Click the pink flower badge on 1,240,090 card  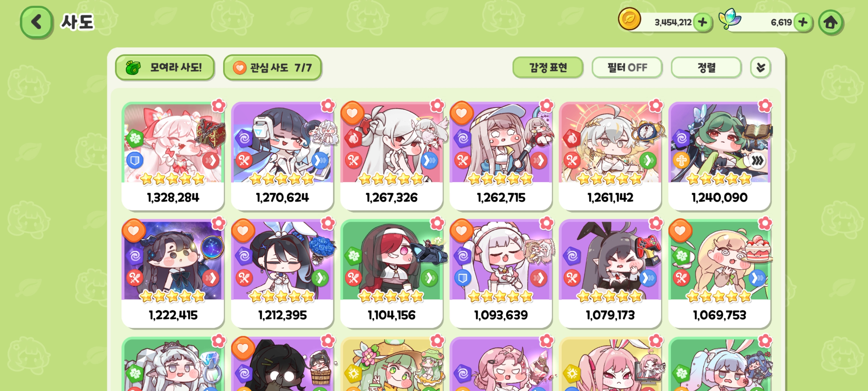click(x=765, y=105)
